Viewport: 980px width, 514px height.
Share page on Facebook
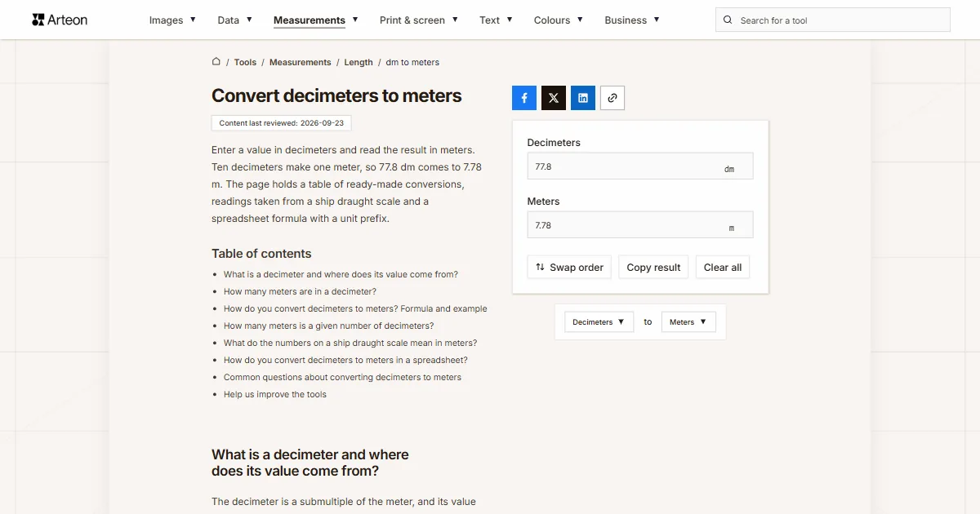(524, 98)
